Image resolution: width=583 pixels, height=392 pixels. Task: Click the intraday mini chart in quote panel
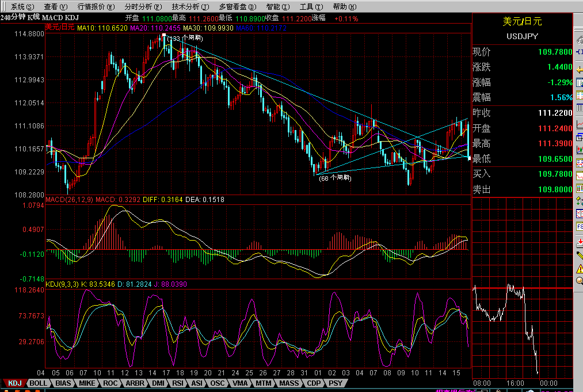(x=523, y=287)
